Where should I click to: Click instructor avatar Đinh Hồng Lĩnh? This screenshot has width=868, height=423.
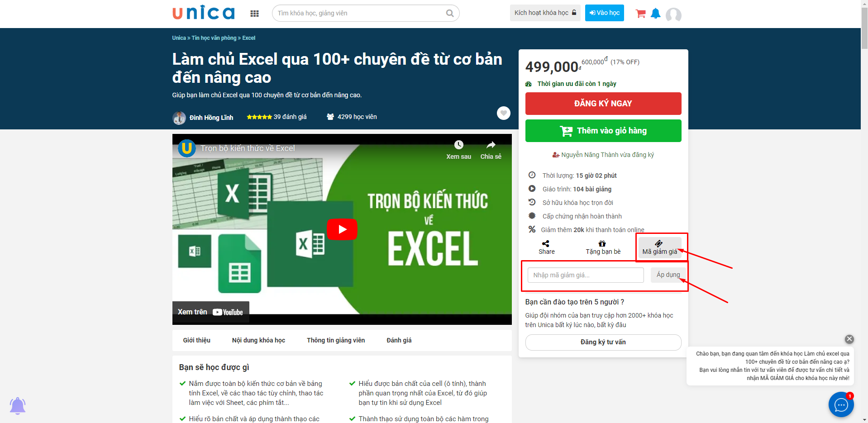click(179, 118)
